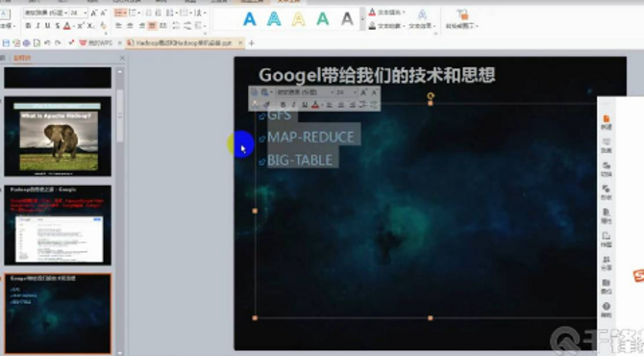
Task: Toggle Bold on the floating mini toolbar
Action: (x=283, y=105)
